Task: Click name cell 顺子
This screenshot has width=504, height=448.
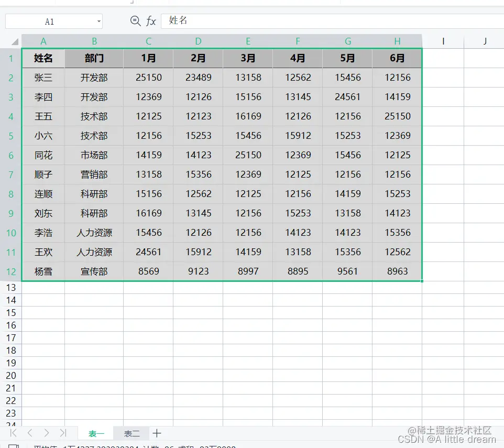Action: tap(43, 174)
